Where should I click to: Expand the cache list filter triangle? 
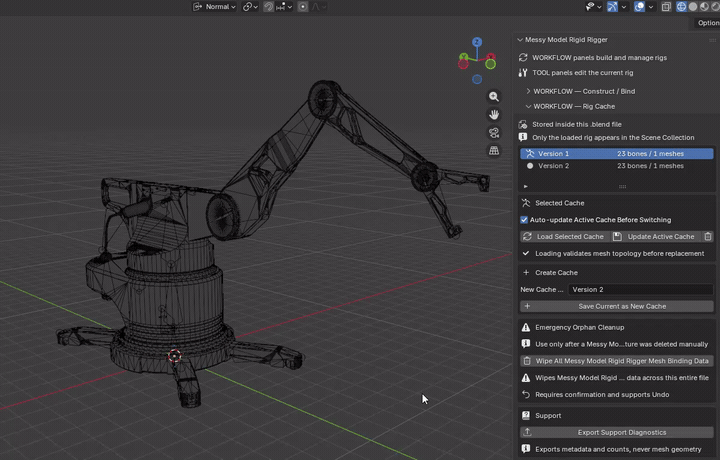point(526,186)
